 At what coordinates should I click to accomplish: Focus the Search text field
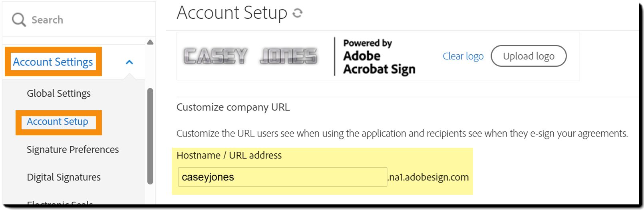(x=80, y=20)
